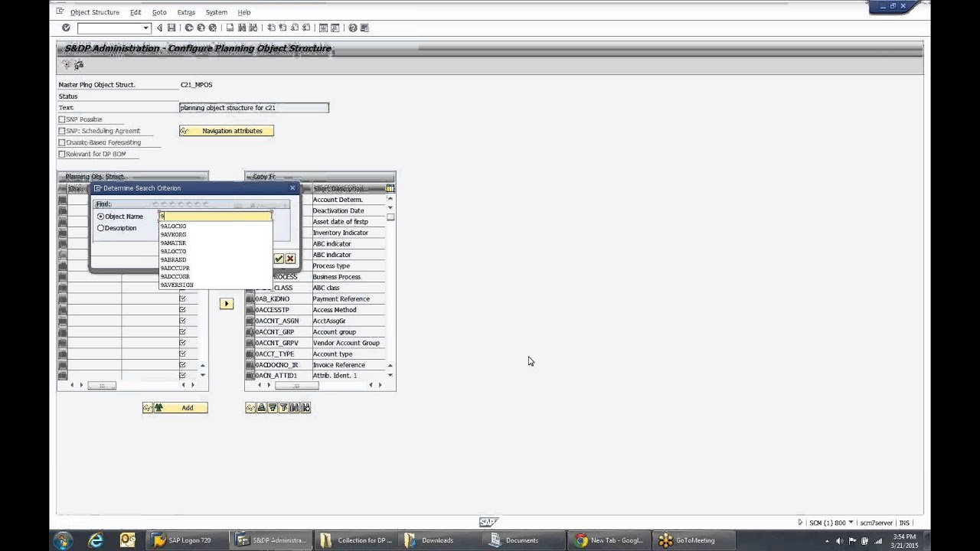Click the Add button
Viewport: 980px width, 551px height.
coord(180,408)
